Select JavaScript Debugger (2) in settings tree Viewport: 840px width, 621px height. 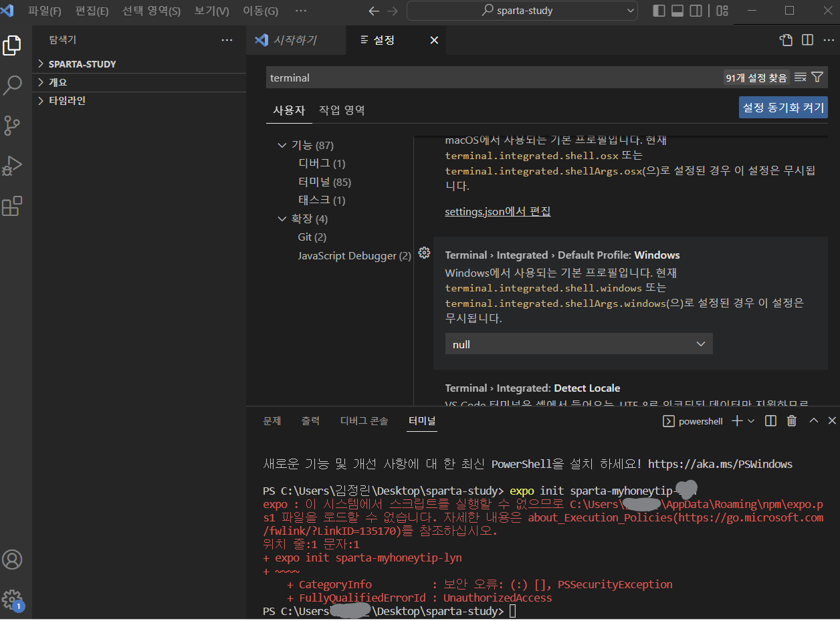354,255
